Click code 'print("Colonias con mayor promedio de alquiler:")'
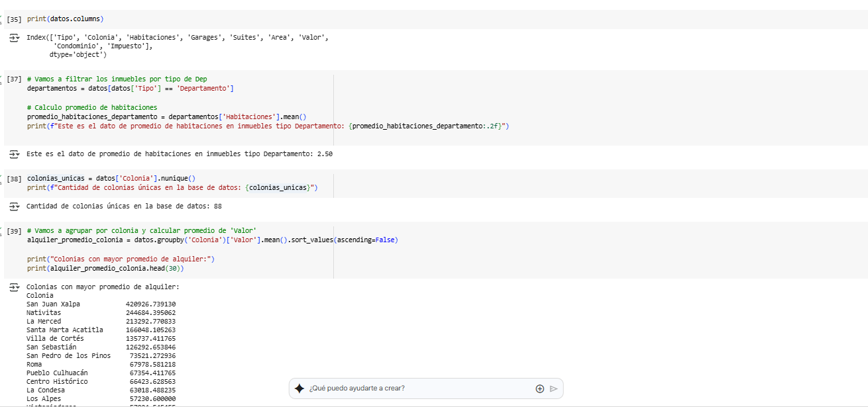The image size is (868, 407). point(121,259)
